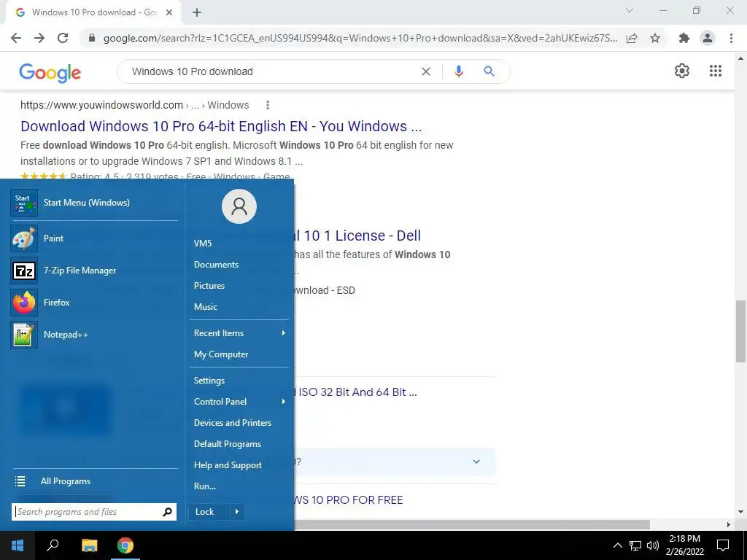Image resolution: width=747 pixels, height=560 pixels.
Task: Open the Chrome tab search chevron
Action: tap(630, 10)
